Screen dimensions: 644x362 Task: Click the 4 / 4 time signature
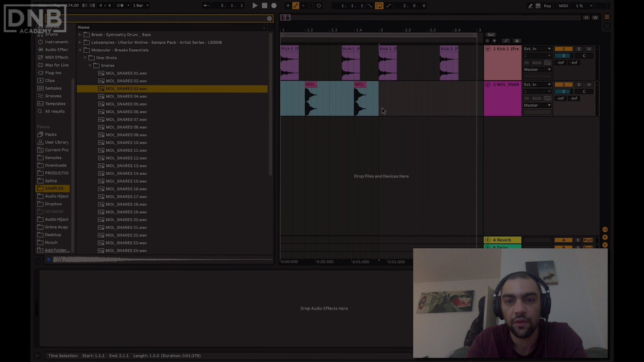(105, 5)
